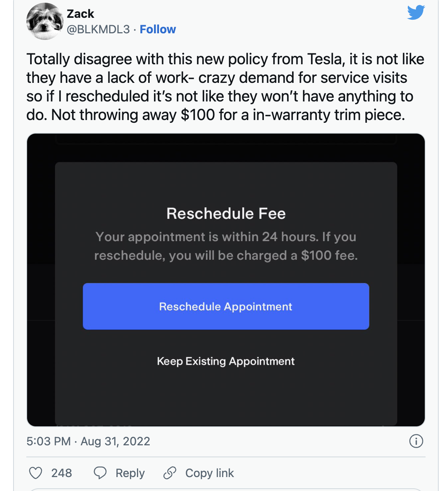The width and height of the screenshot is (448, 491).
Task: View the 248 likes count
Action: (x=62, y=473)
